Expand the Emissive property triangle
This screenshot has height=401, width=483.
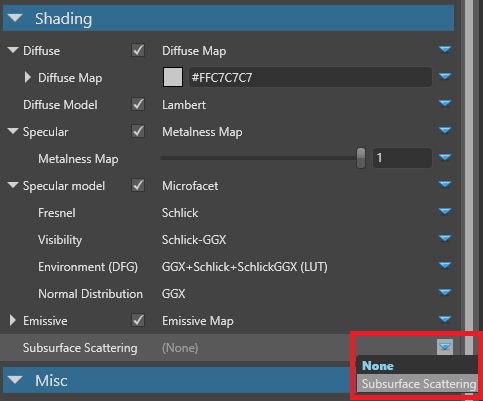(x=13, y=321)
